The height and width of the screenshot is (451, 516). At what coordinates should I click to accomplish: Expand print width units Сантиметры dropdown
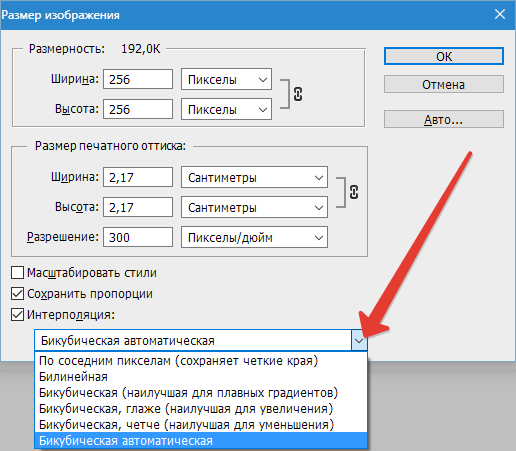click(254, 177)
